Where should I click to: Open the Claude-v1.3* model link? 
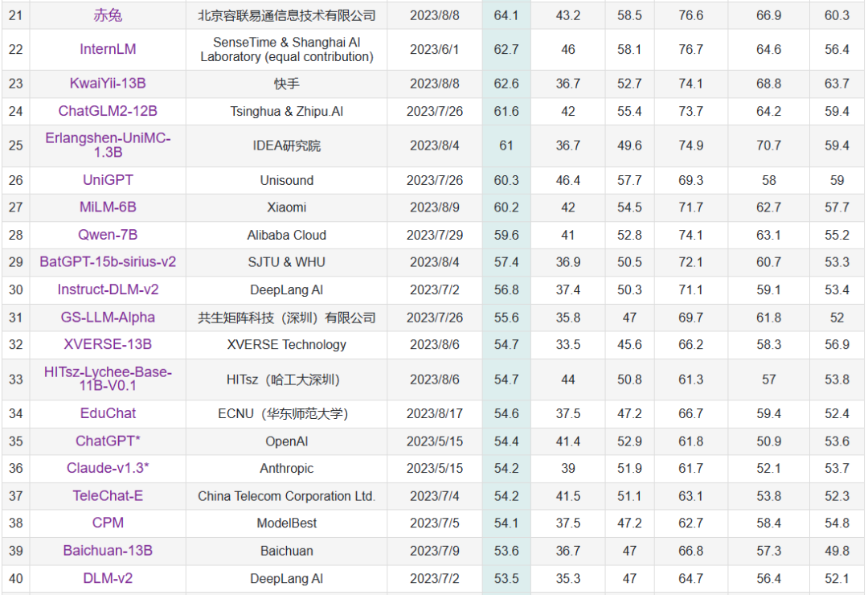coord(108,468)
